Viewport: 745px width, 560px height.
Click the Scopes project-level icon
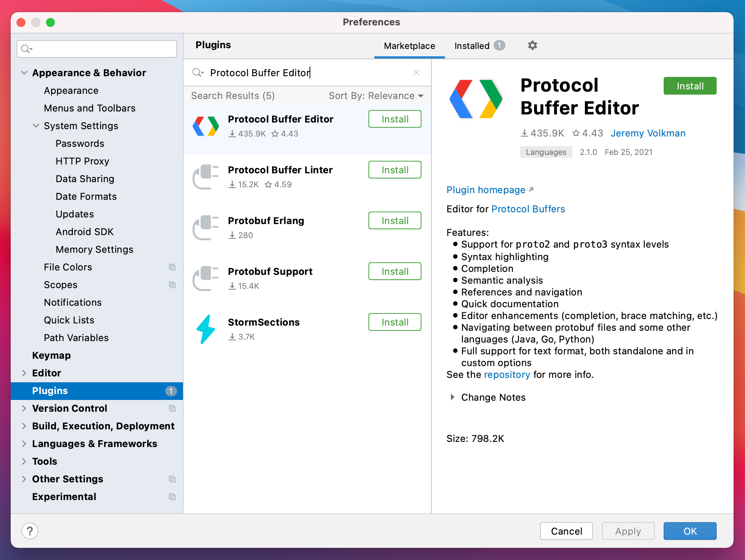[x=172, y=285]
